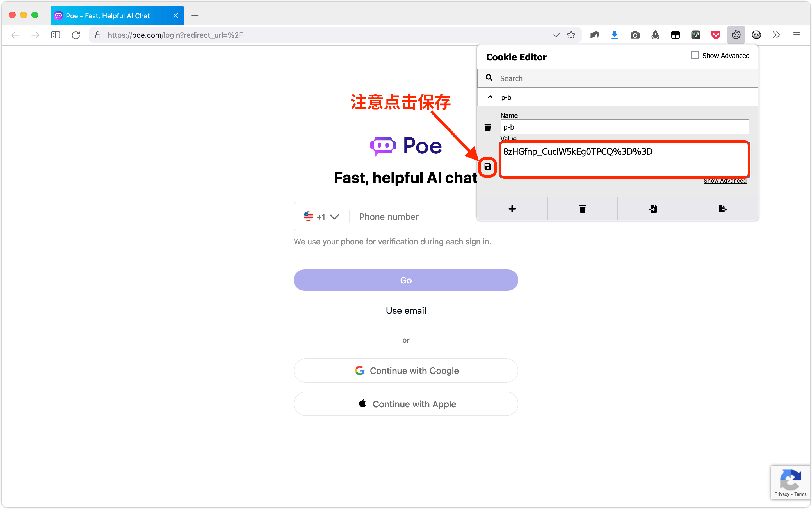This screenshot has height=509, width=812.
Task: Open a new browser tab
Action: (195, 15)
